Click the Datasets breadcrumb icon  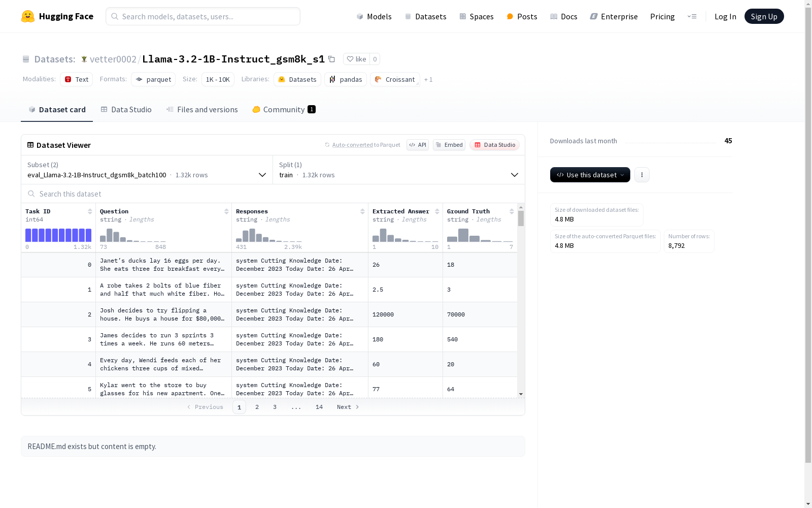[x=26, y=59]
